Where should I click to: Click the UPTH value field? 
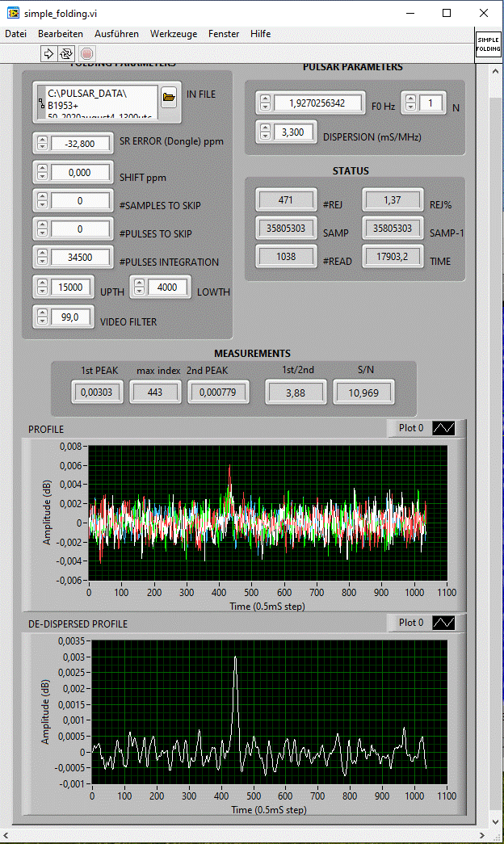point(70,287)
